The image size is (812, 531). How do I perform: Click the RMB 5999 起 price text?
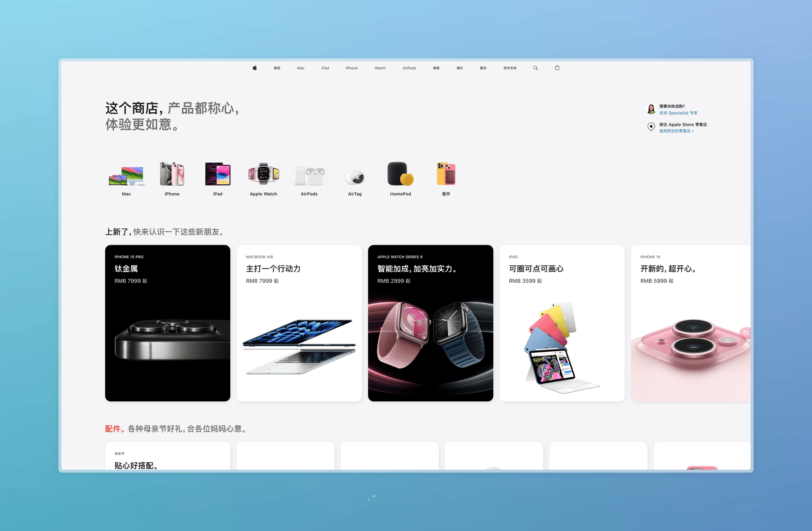point(657,281)
